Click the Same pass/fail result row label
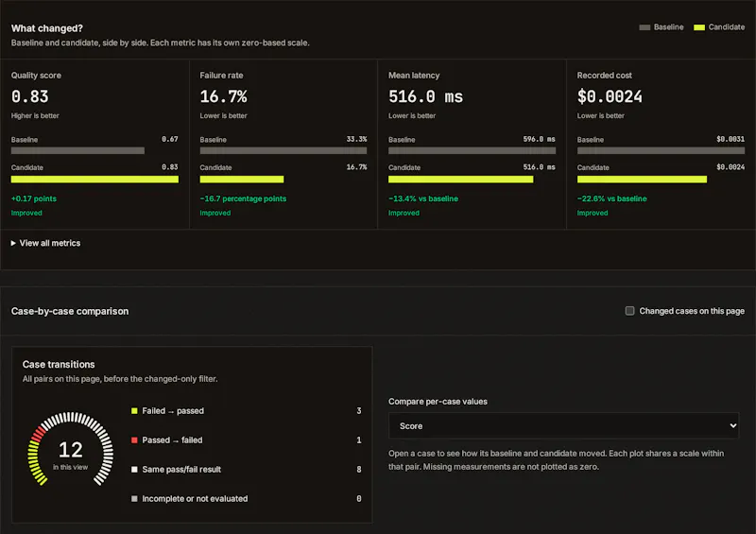Viewport: 756px width, 534px height. (181, 470)
